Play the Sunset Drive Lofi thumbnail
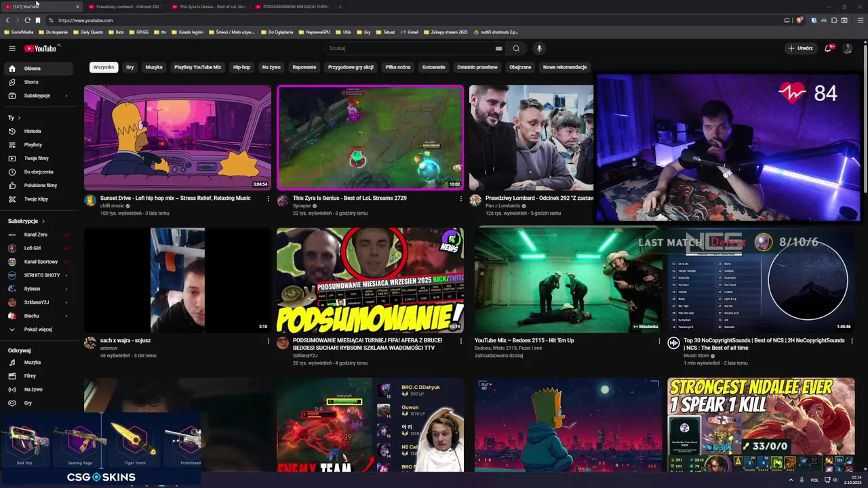 178,138
